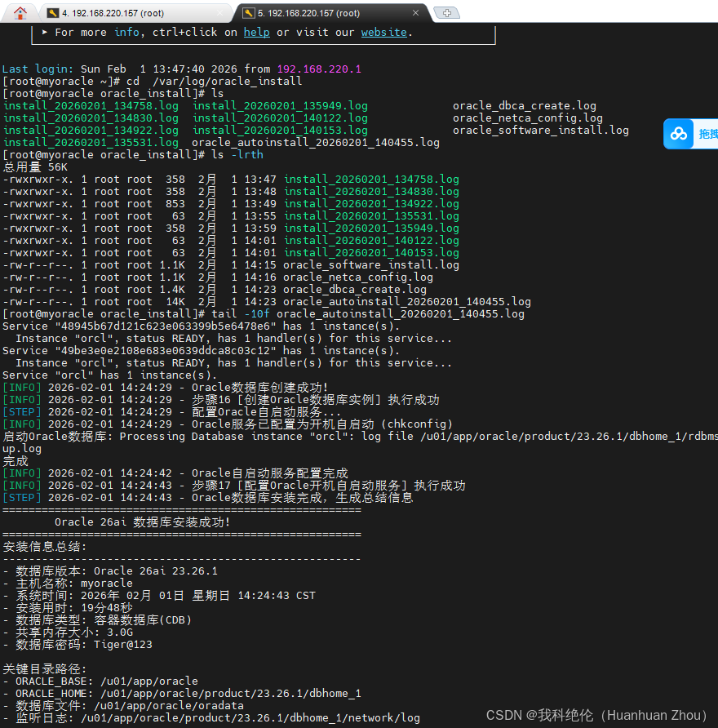Select install_20260201_134758.log in ls -lrth list

[x=371, y=180]
